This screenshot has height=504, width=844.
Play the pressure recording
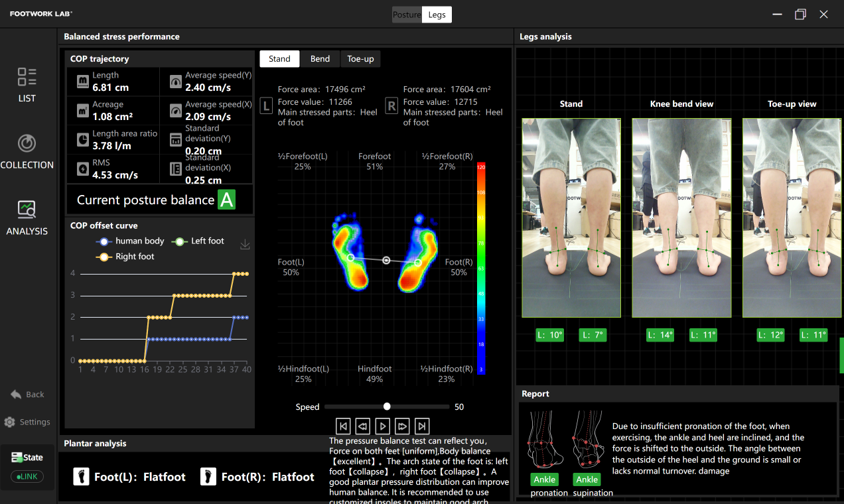(382, 426)
